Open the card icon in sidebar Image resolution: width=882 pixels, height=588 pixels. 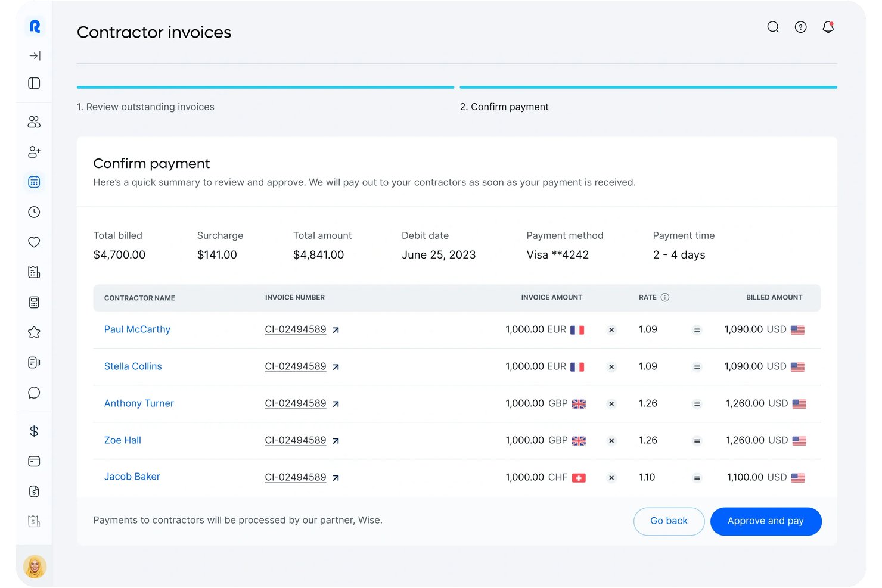pyautogui.click(x=34, y=461)
